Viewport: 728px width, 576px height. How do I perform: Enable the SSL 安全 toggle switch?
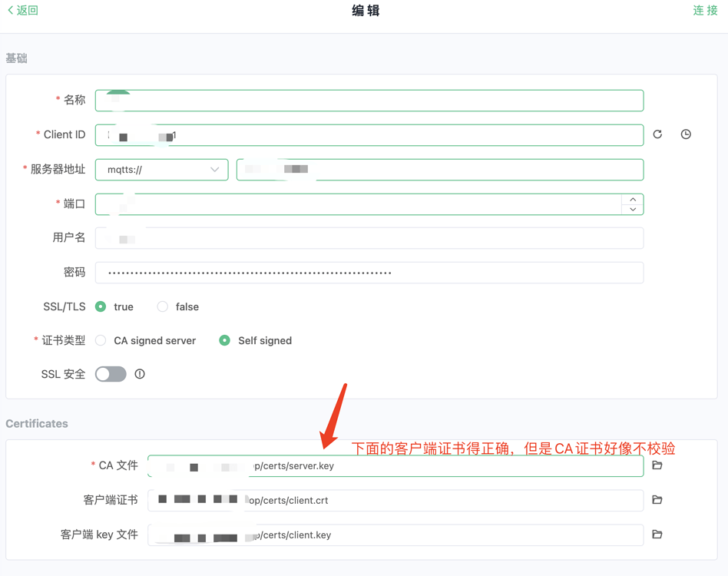[x=110, y=374]
